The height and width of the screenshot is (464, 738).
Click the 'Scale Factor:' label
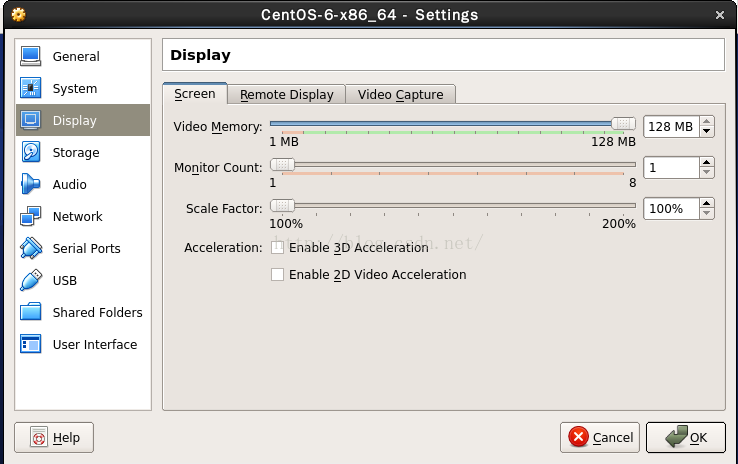pyautogui.click(x=224, y=208)
